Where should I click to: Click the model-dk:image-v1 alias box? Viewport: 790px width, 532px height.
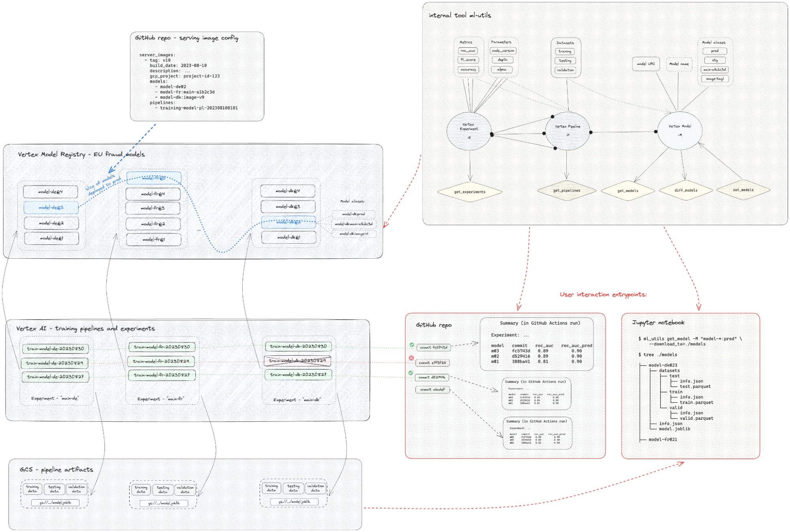(x=354, y=234)
